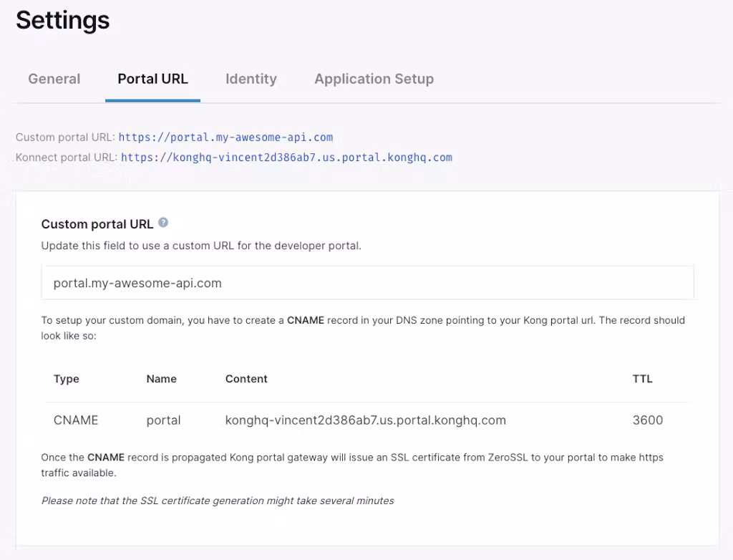Click the Settings page heading

point(63,20)
